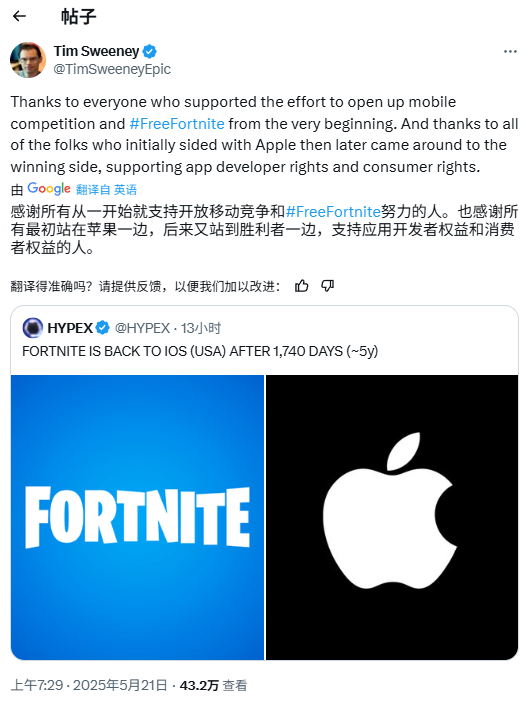Open the Apple logo image
Screen dimensions: 530x707
[x=392, y=517]
